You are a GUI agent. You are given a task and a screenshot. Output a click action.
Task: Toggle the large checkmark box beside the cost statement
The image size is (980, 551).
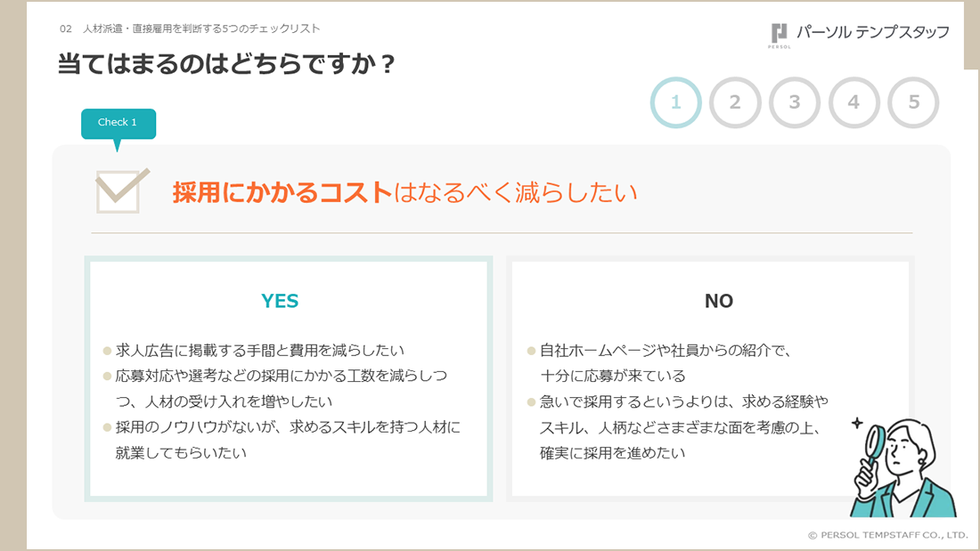coord(122,190)
